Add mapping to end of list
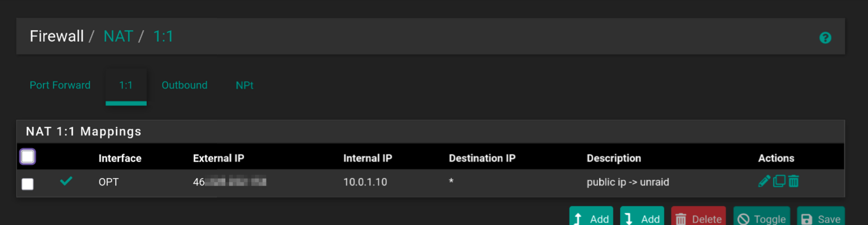868x225 pixels. 642,216
